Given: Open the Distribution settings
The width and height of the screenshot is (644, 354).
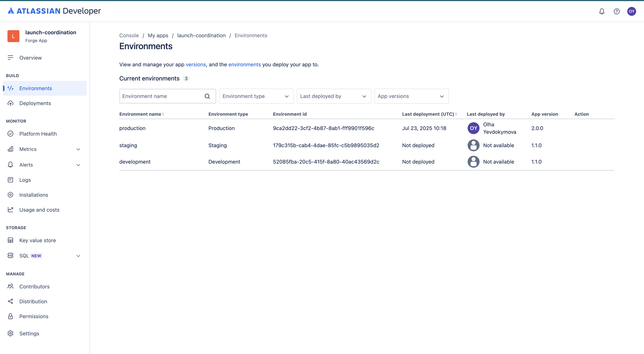Looking at the screenshot, I should pyautogui.click(x=33, y=301).
